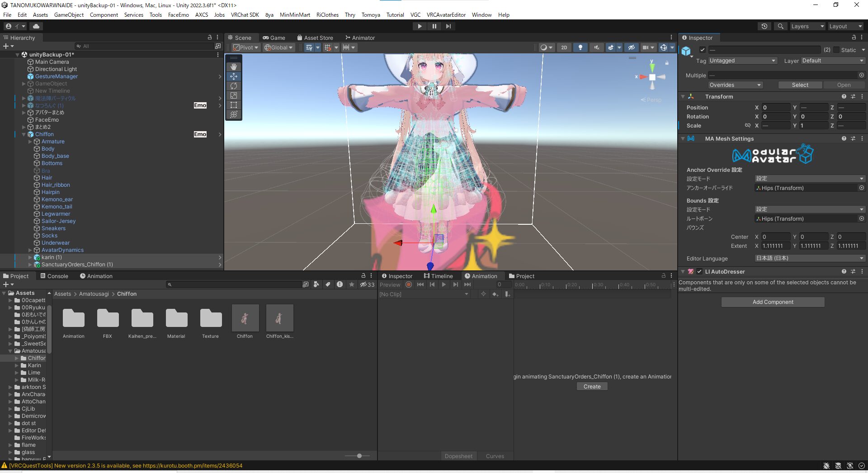Toggle scene view lighting
Screen dimensions: 868x473
580,47
